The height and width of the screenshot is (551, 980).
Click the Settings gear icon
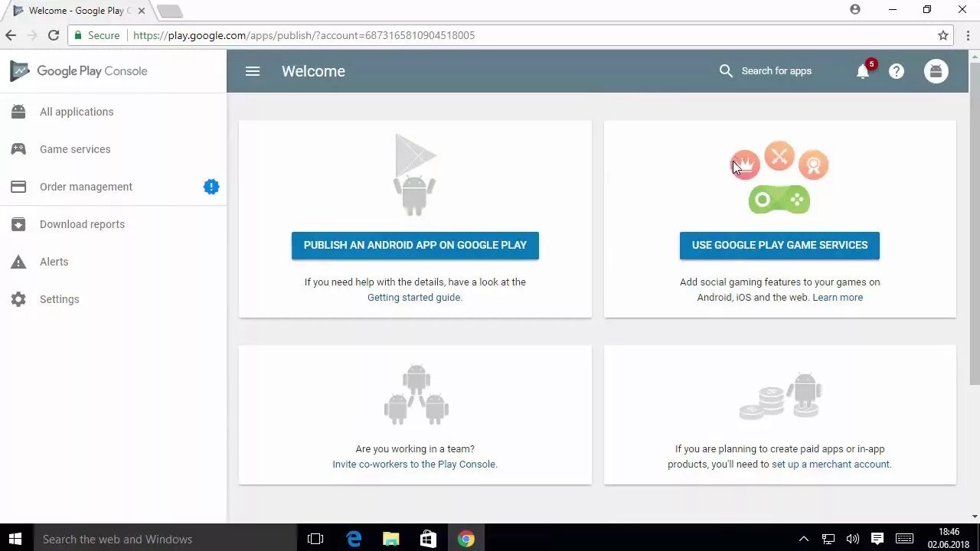tap(18, 299)
